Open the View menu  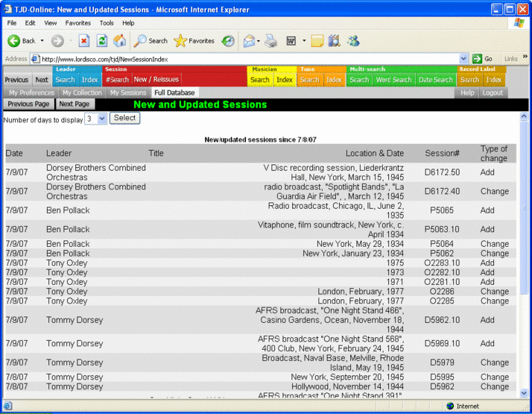50,23
